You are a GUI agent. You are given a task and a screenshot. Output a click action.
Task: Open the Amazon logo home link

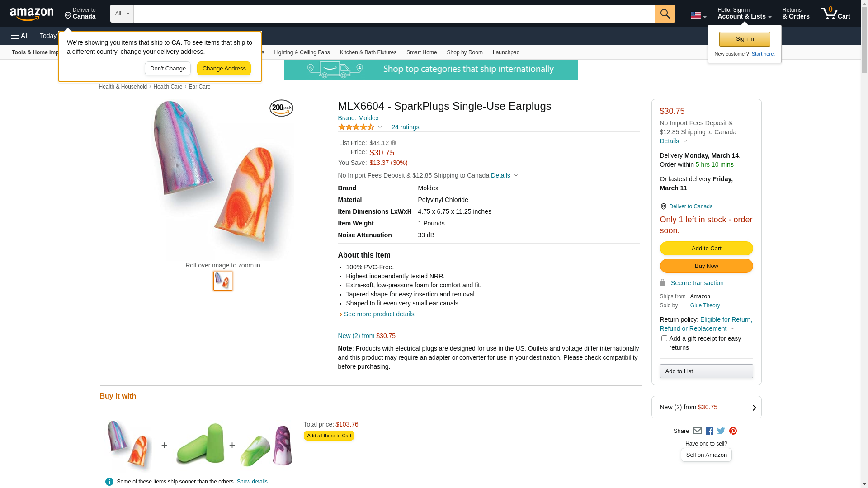(32, 14)
